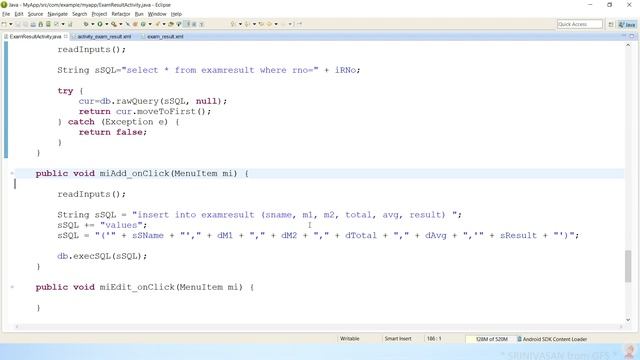Switch to the Java perspective button
Image resolution: width=640 pixels, height=360 pixels.
coord(627,24)
